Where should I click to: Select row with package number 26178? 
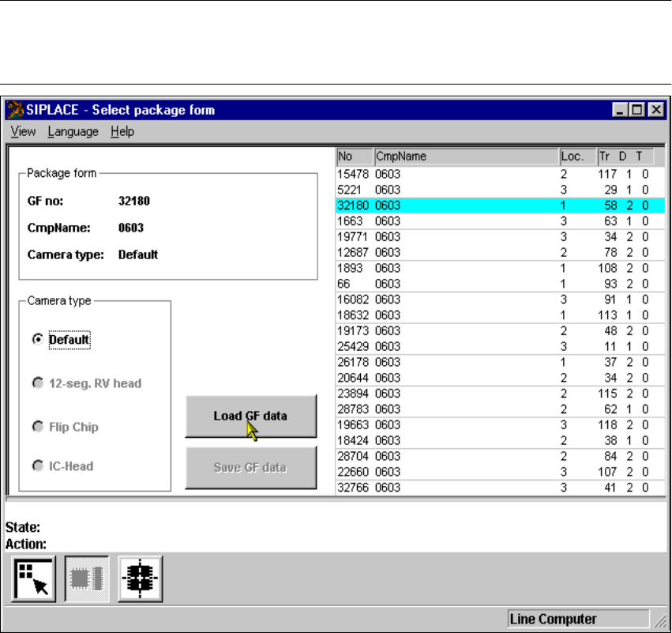(x=500, y=362)
